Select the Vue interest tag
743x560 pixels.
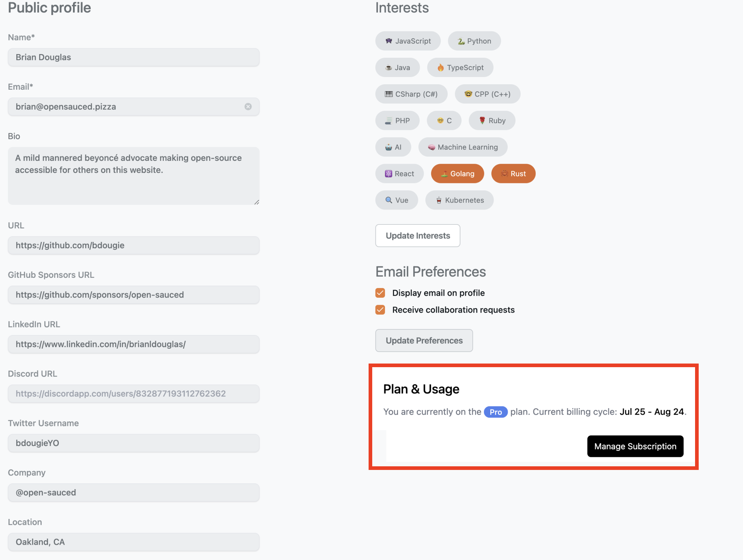(396, 200)
